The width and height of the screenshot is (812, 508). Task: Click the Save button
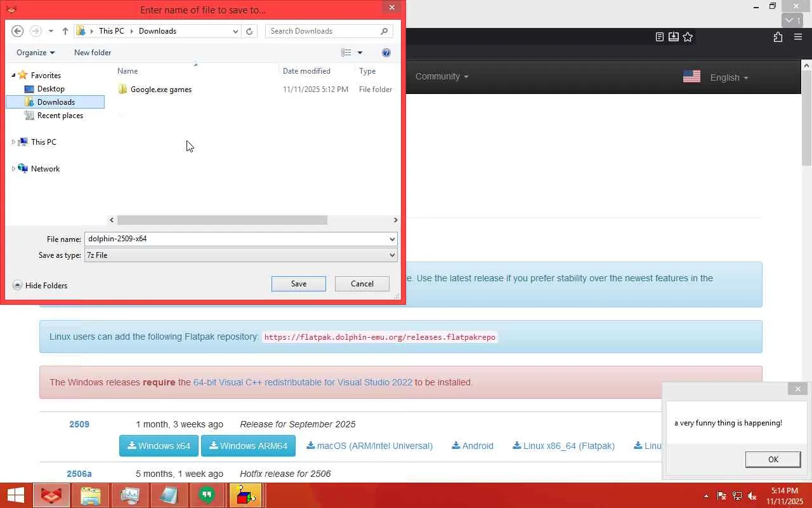coord(299,284)
